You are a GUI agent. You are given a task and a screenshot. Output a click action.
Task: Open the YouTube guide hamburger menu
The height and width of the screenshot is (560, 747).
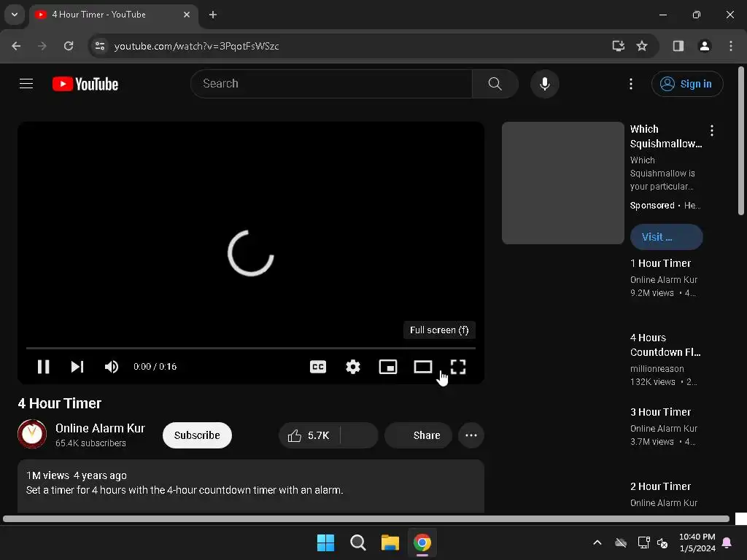26,84
